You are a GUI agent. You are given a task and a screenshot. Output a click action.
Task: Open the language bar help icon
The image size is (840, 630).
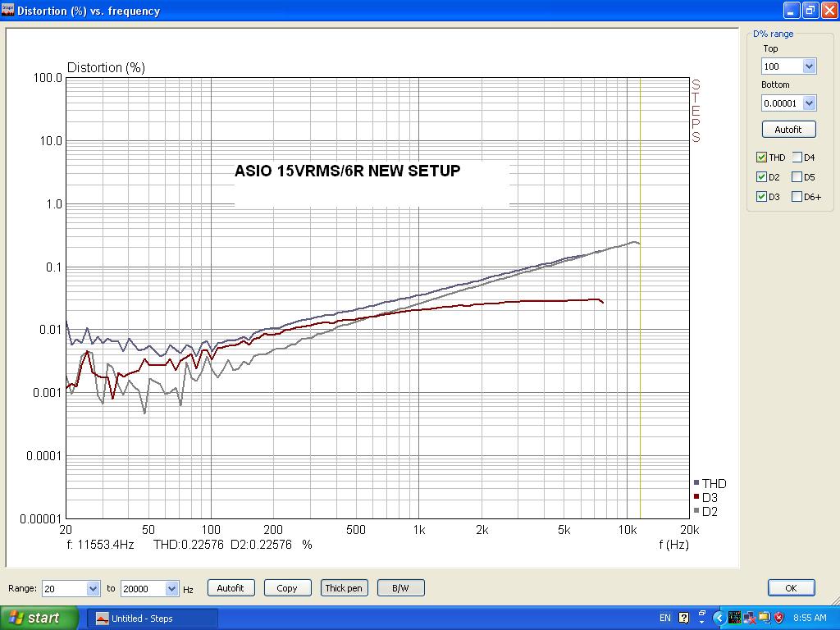click(x=683, y=618)
